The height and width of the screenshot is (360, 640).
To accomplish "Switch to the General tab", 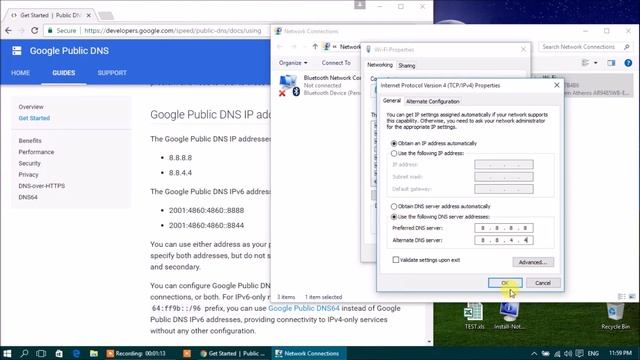I will point(392,100).
